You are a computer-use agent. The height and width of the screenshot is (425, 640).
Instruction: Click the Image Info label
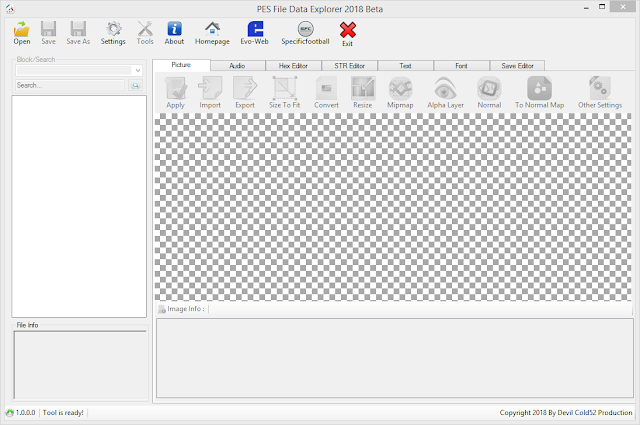tap(186, 309)
